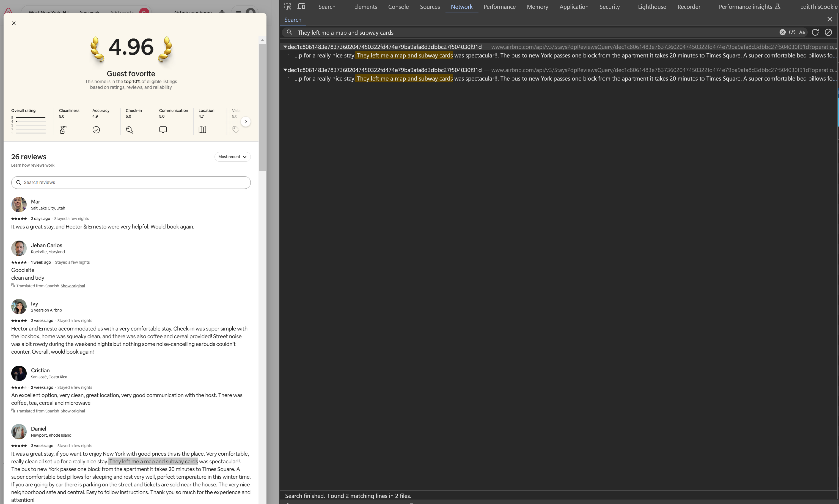Click the next arrow in the ratings carousel
The height and width of the screenshot is (504, 839).
coord(246,121)
